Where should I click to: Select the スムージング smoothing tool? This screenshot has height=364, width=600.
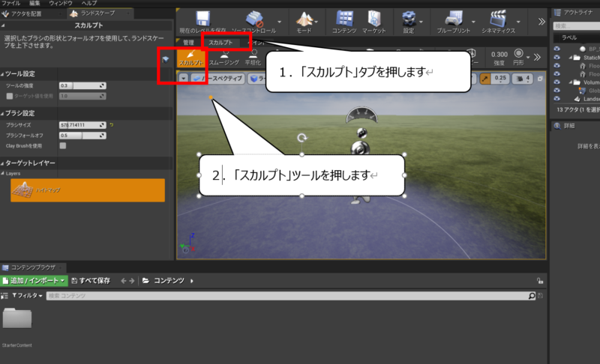[x=224, y=57]
